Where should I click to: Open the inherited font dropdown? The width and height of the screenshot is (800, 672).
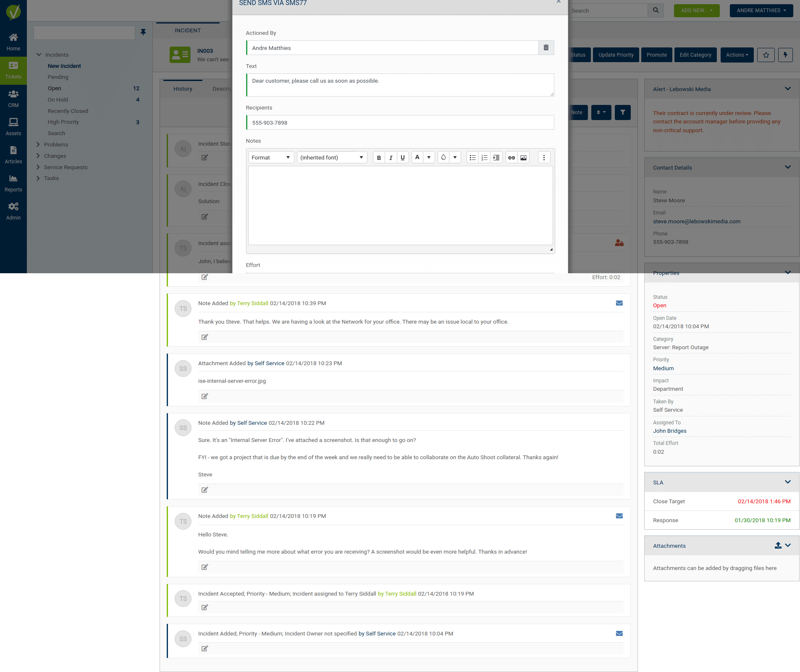coord(332,158)
